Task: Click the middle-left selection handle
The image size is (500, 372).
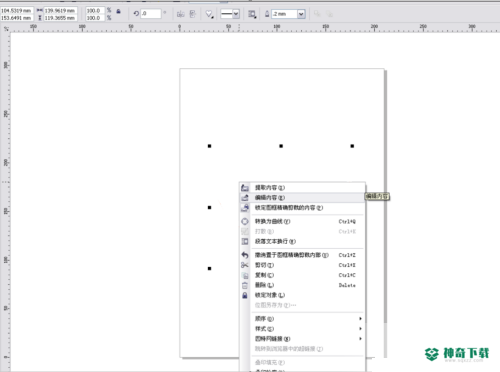Action: (x=210, y=207)
